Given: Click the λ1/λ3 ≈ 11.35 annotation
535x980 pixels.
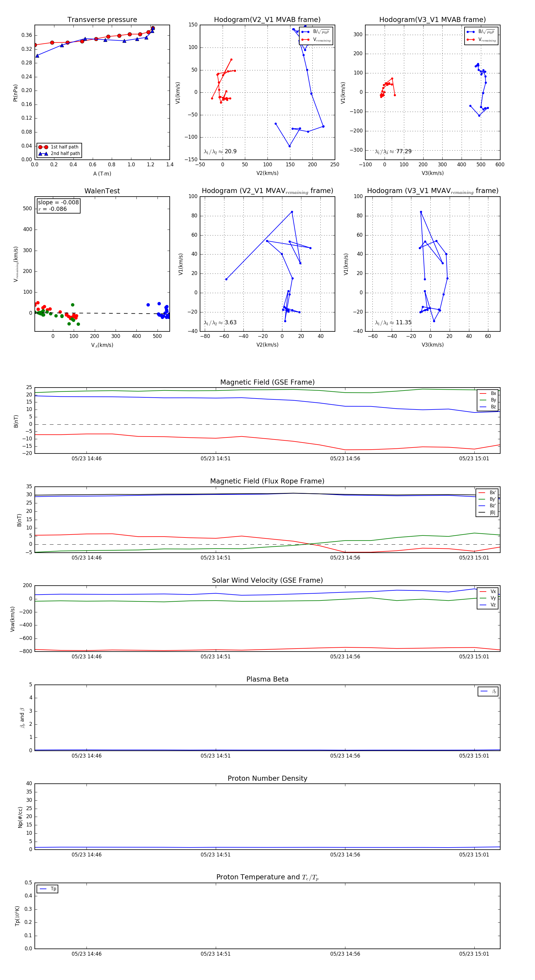Looking at the screenshot, I should (x=393, y=323).
